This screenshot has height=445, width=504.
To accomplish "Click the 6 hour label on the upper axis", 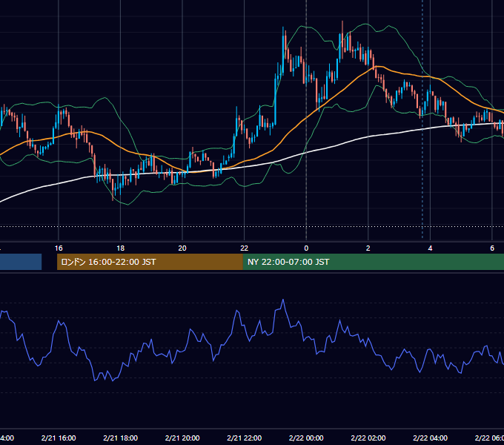I will (x=492, y=248).
